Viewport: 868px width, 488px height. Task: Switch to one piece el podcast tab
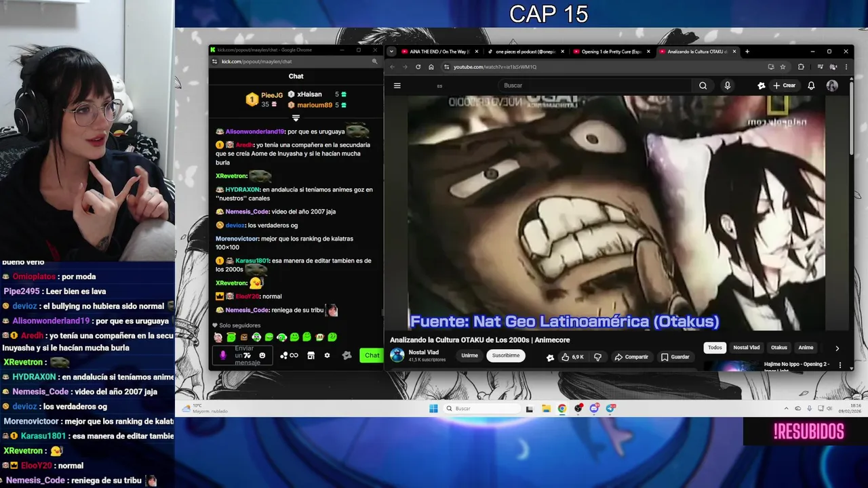coord(525,52)
